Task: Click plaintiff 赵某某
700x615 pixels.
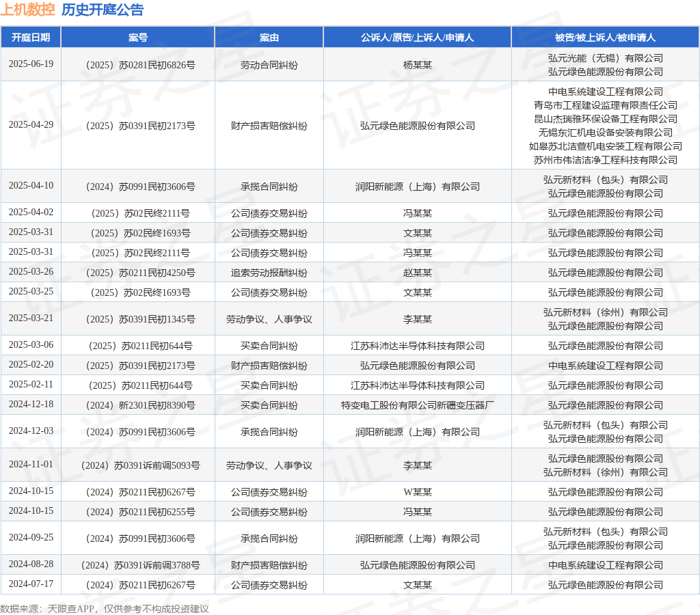Action: (418, 273)
